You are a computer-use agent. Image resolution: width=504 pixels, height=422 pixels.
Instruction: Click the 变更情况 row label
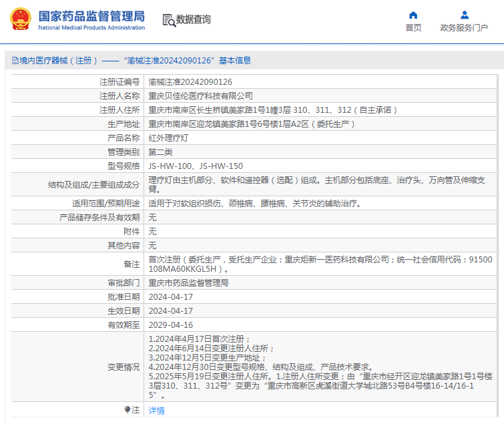click(123, 367)
